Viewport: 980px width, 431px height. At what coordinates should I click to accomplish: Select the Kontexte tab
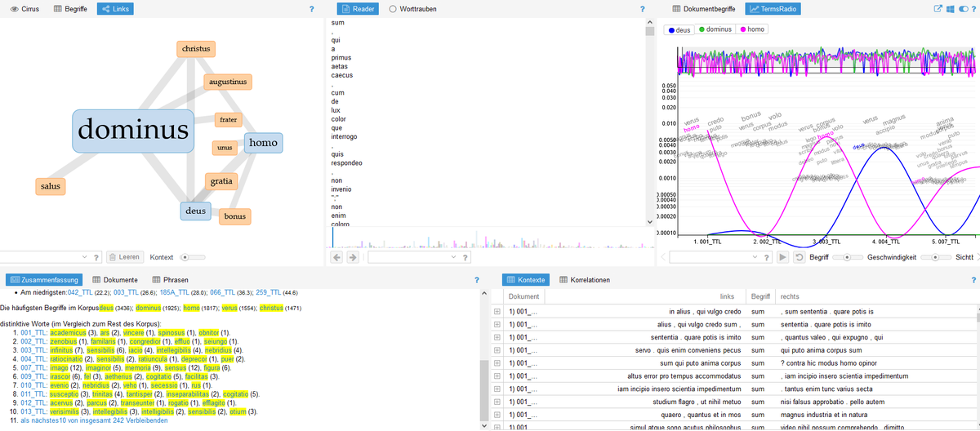528,280
